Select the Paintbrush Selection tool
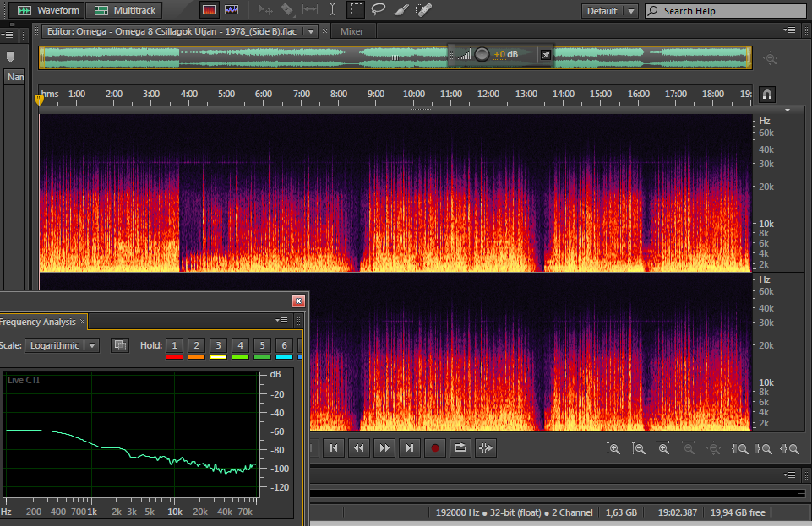 tap(401, 9)
